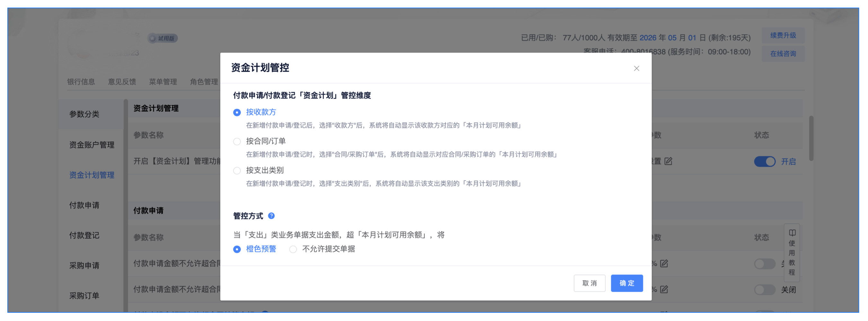Viewport: 868px width, 321px height.
Task: Switch to the 银行信息 tab
Action: coord(81,82)
